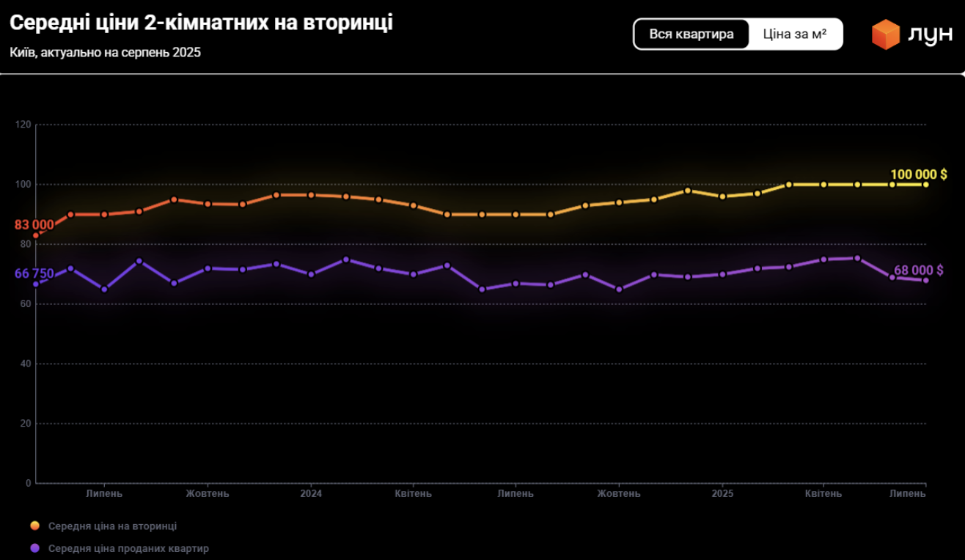
Task: Switch to "Ціна за м²" view
Action: (796, 34)
